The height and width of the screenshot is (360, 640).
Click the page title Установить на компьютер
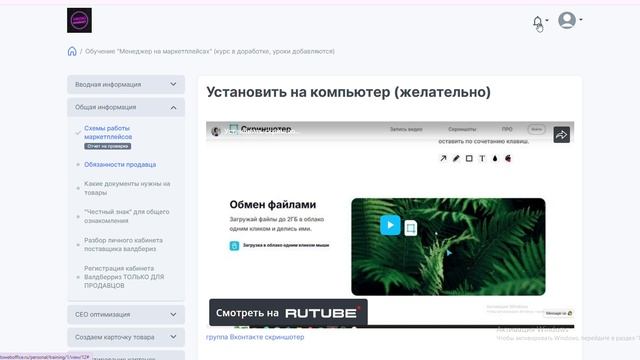pyautogui.click(x=349, y=92)
